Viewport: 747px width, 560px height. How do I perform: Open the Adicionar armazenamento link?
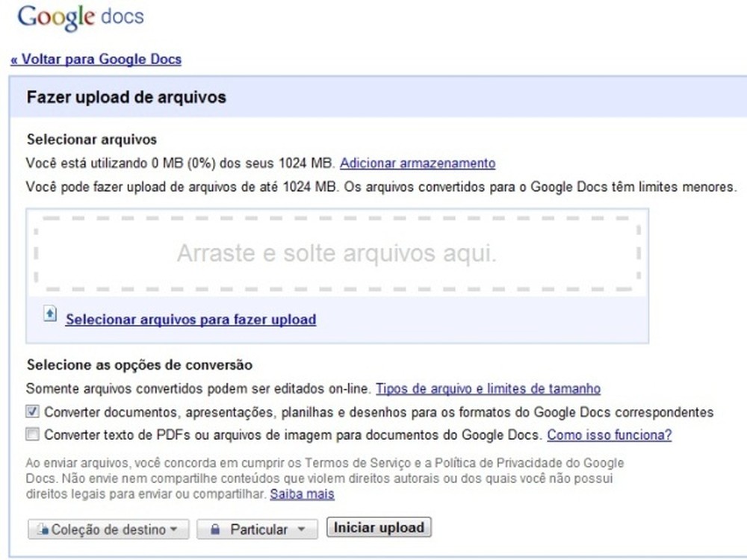tap(418, 163)
